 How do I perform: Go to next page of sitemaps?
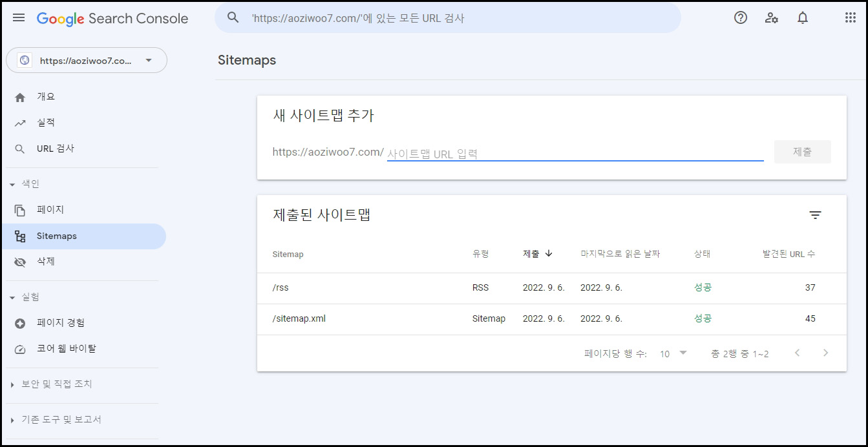tap(825, 353)
